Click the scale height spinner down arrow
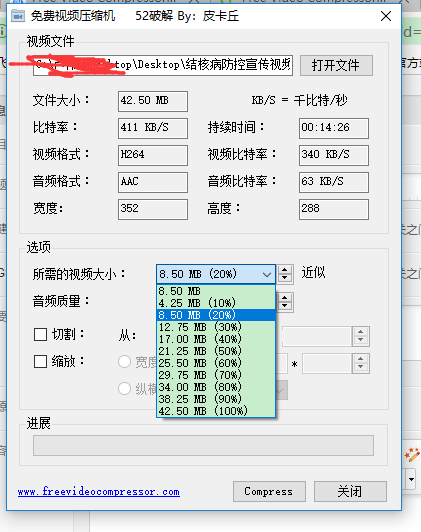 [x=361, y=367]
